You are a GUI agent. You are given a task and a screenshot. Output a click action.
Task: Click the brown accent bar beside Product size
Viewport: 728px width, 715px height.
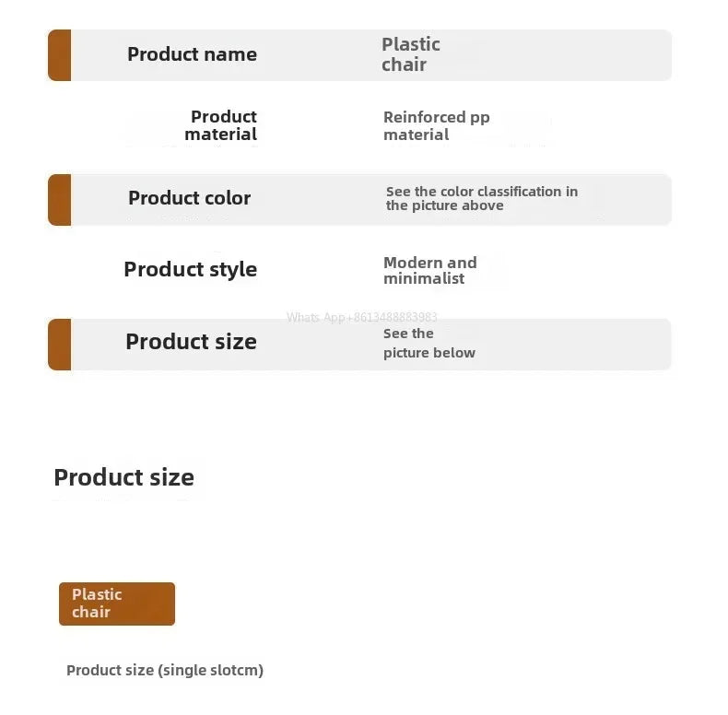[x=59, y=345]
